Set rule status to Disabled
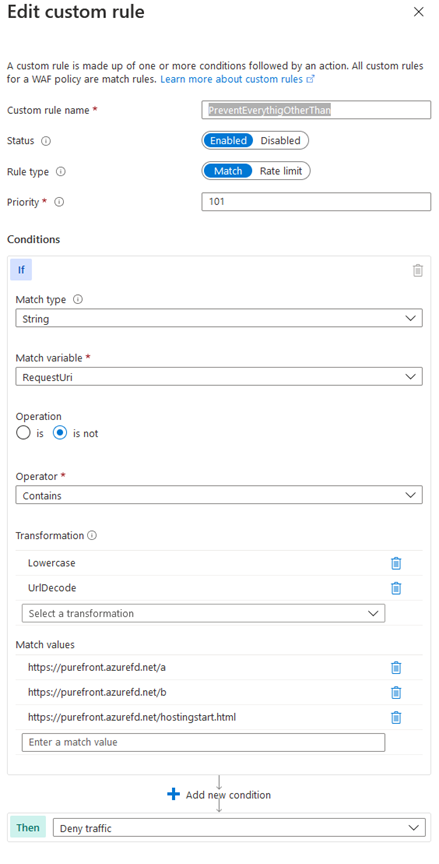 (280, 141)
